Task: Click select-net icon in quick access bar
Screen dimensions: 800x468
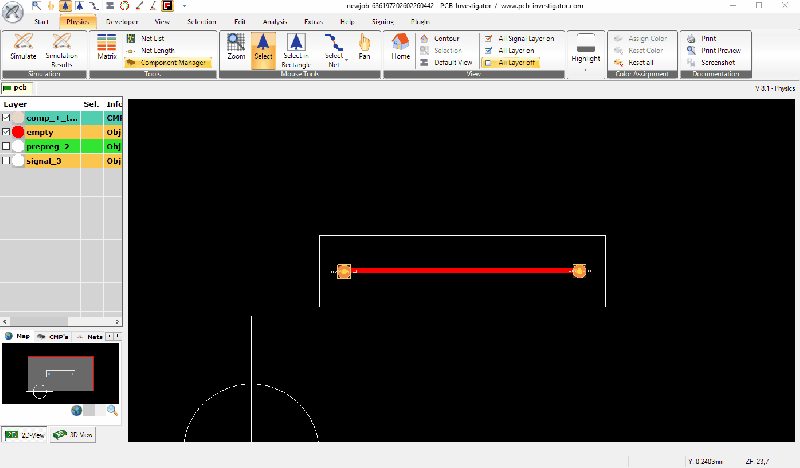Action: (94, 6)
